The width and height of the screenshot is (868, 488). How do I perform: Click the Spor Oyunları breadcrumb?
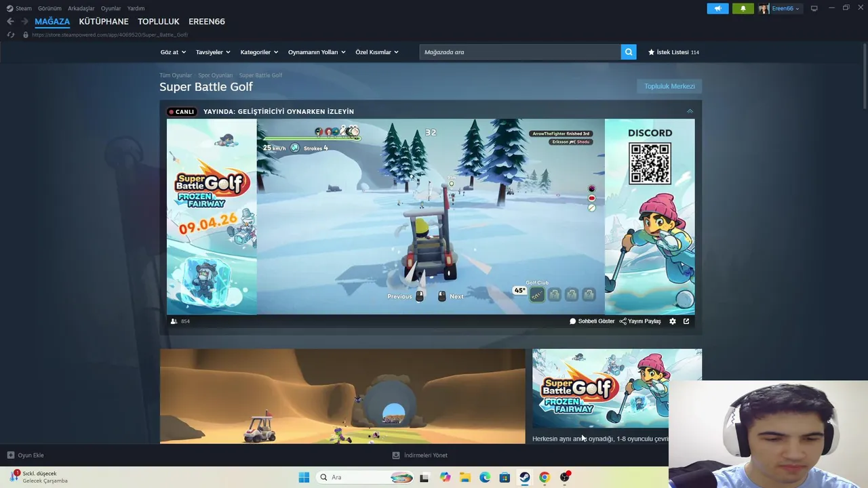216,75
